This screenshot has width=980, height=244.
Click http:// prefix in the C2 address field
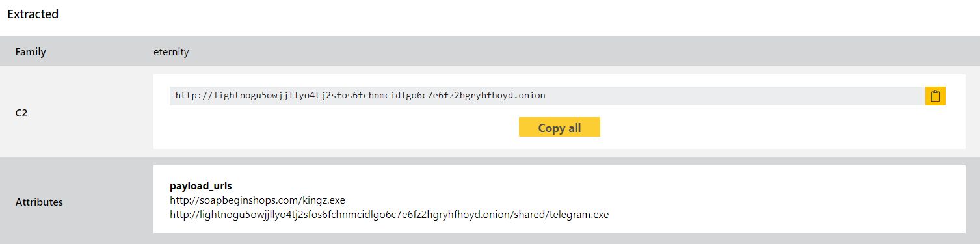click(194, 96)
